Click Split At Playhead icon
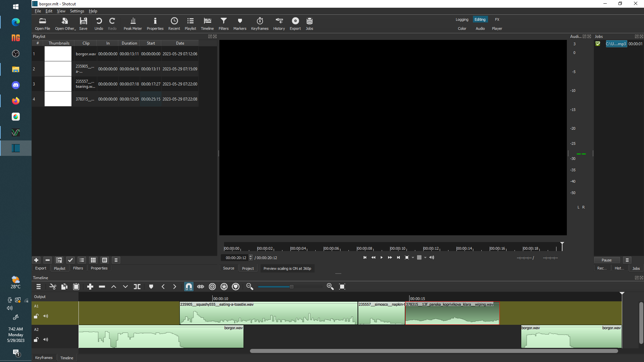Viewport: 644px width, 362px height. [x=137, y=287]
